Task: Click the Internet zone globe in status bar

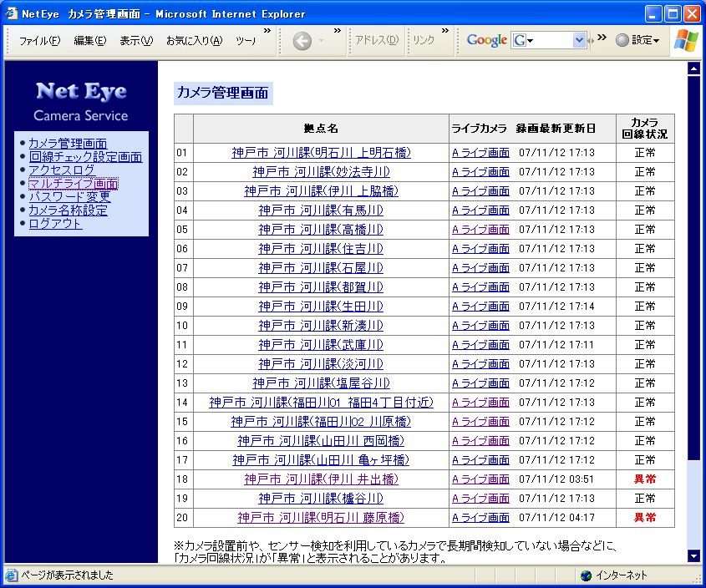Action: 586,575
